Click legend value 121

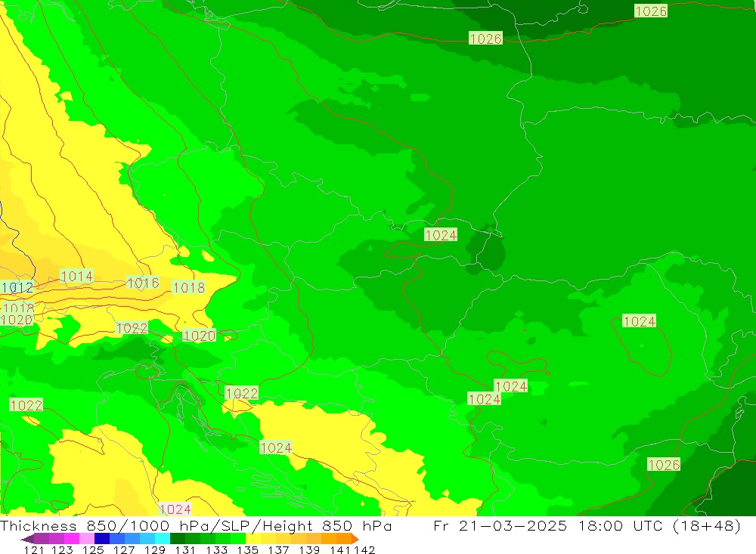(x=34, y=549)
